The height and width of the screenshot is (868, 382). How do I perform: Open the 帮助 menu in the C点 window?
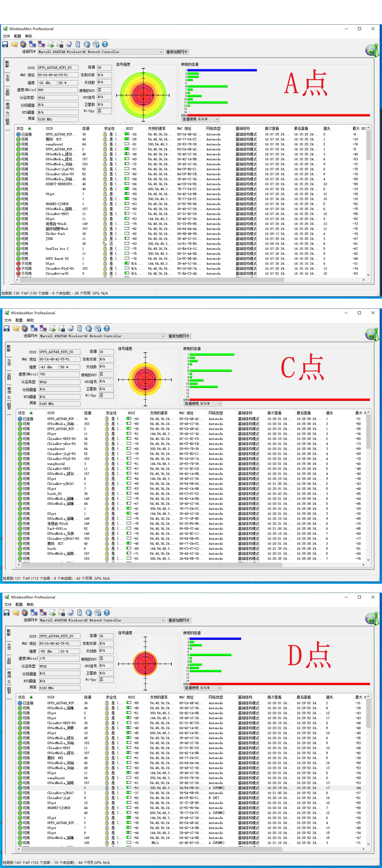(30, 321)
